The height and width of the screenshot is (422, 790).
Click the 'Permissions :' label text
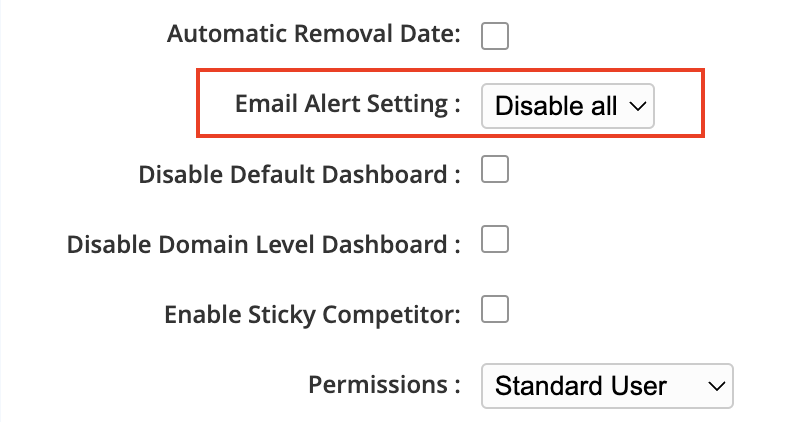(x=384, y=384)
